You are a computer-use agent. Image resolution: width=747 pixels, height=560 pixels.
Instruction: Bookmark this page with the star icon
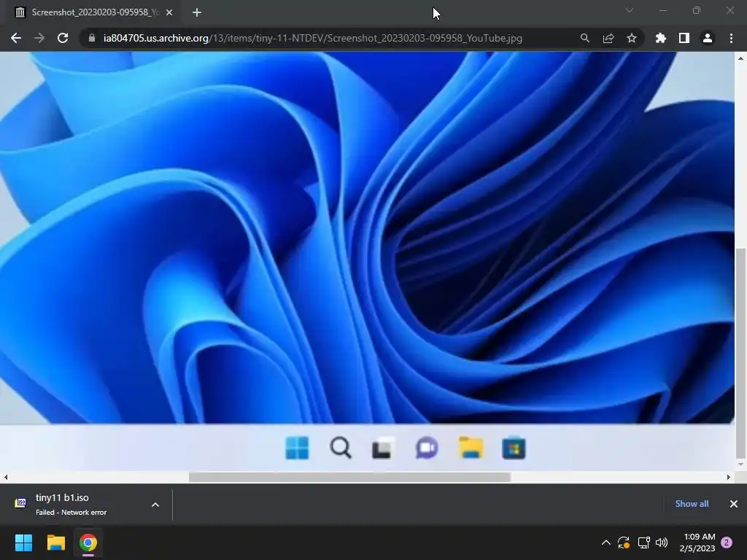[x=632, y=38]
